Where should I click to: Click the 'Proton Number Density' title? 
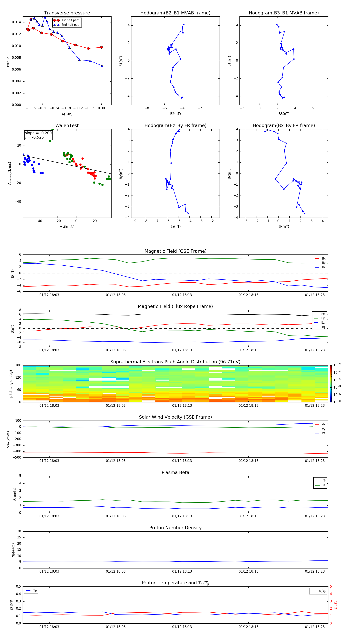[175, 528]
